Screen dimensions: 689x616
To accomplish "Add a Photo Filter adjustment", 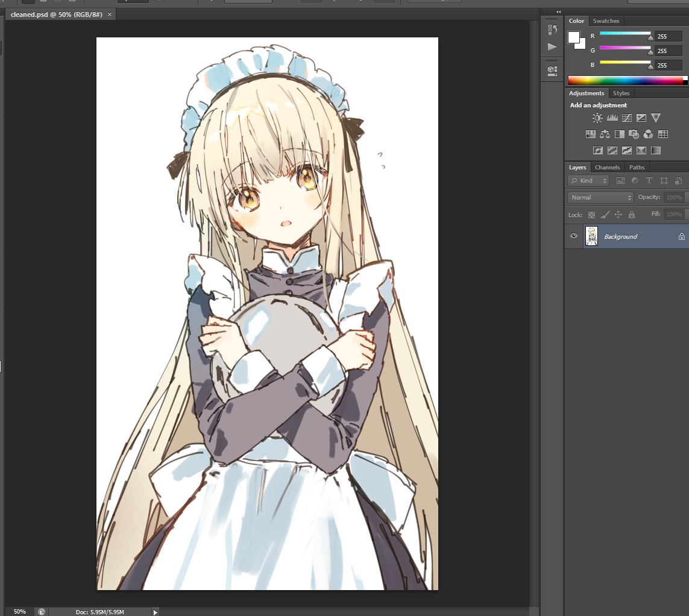I will pyautogui.click(x=634, y=134).
